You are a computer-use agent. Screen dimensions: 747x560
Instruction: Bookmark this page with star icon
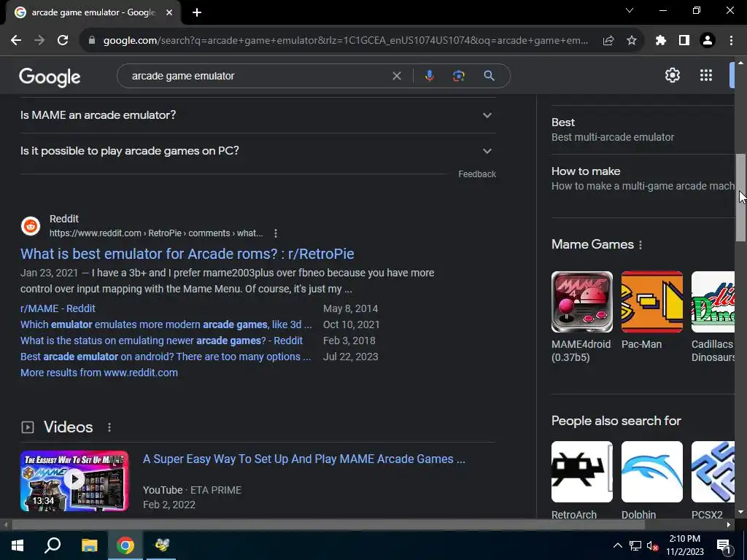coord(632,41)
